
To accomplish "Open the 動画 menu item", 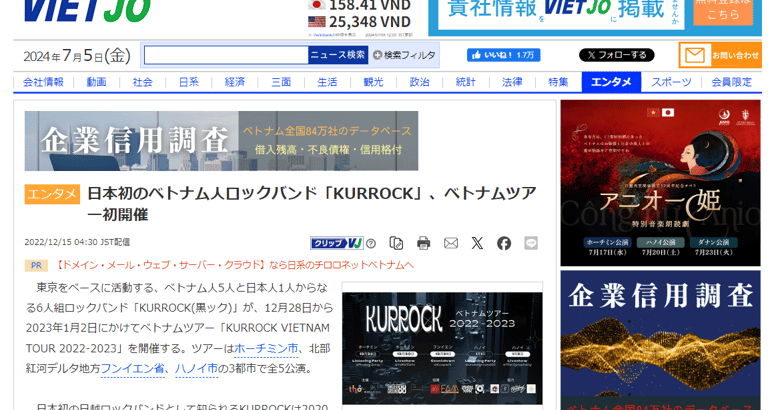I will tap(96, 82).
